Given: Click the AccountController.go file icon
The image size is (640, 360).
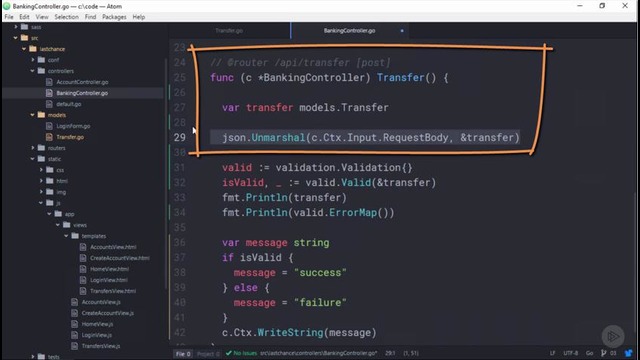Looking at the screenshot, I should (49, 82).
